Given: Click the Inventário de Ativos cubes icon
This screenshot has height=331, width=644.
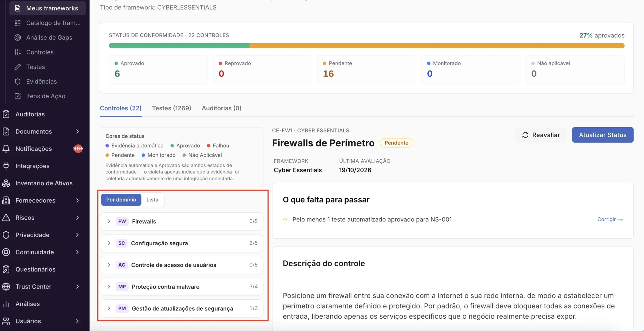Looking at the screenshot, I should (6, 183).
